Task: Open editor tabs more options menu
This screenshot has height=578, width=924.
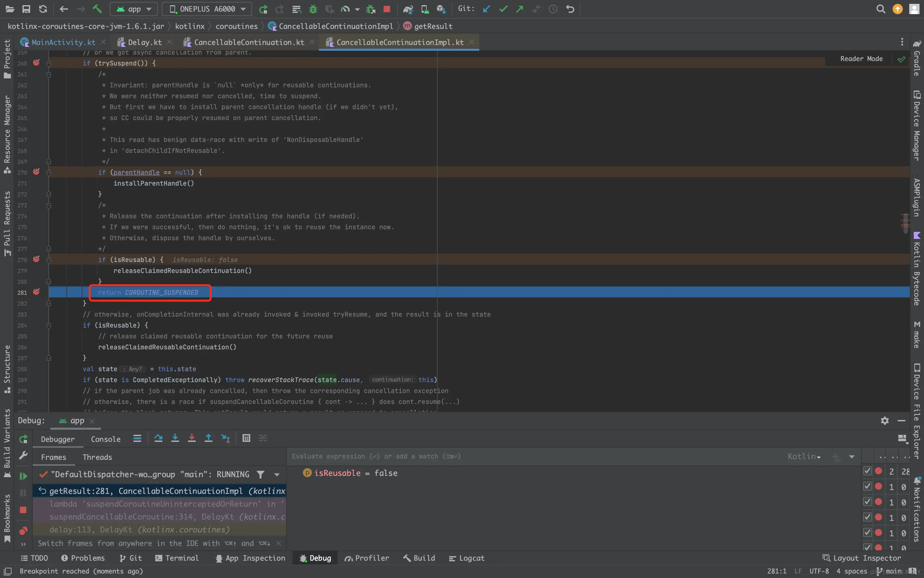Action: point(902,42)
